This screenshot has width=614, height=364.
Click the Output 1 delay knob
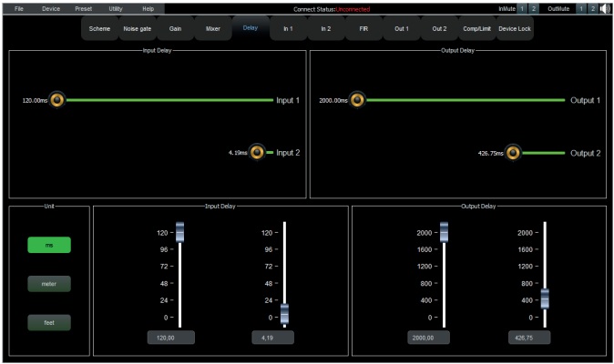coord(357,99)
